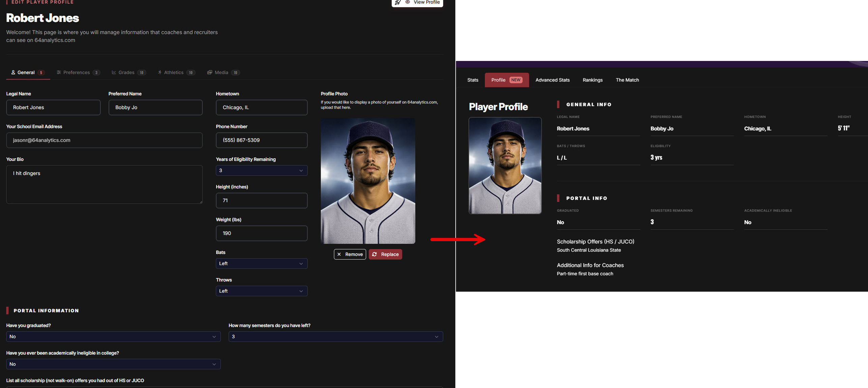
Task: Click the refresh icon inside Replace button
Action: (374, 254)
